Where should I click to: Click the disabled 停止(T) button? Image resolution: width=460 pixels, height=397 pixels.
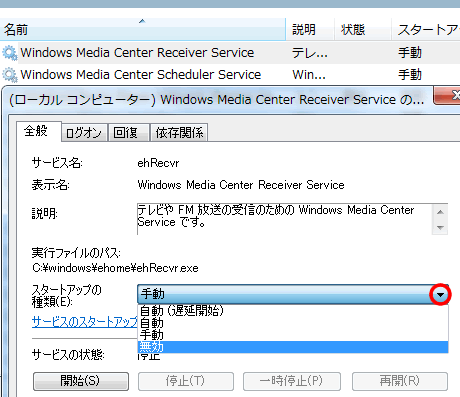[x=186, y=381]
